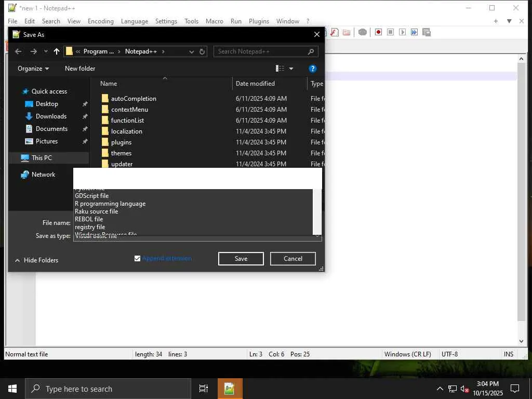The image size is (532, 399).
Task: Open Windows Start menu
Action: pos(12,389)
